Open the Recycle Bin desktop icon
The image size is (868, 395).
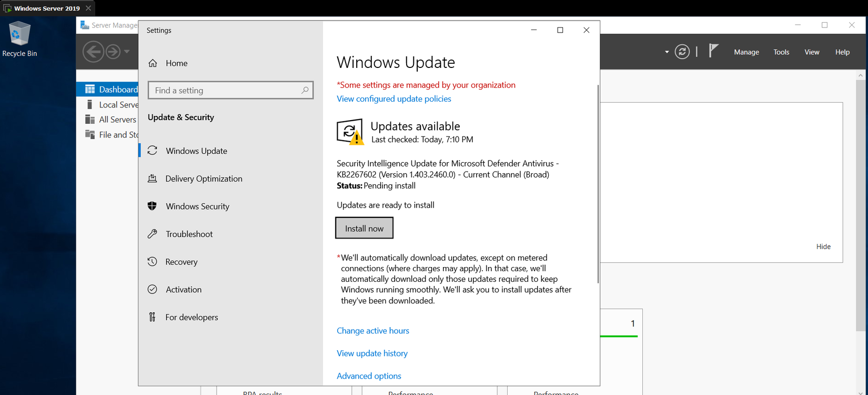pos(19,39)
